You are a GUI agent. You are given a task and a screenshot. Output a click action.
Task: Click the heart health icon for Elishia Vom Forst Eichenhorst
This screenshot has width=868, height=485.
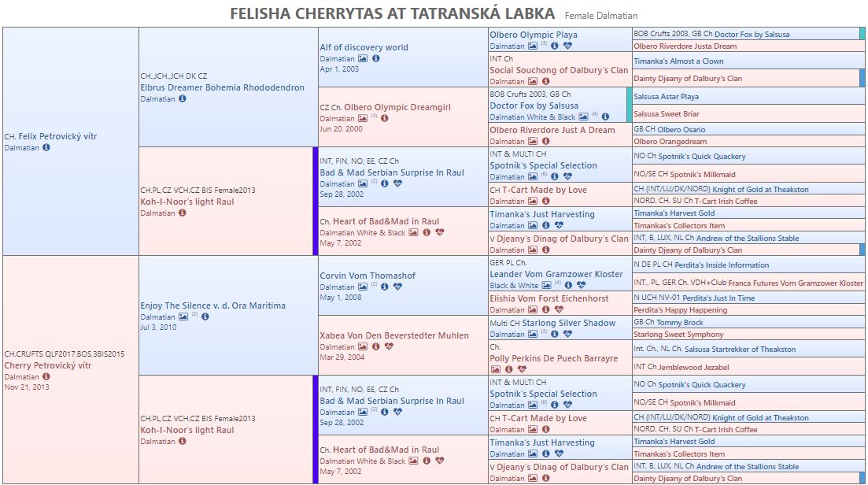[560, 310]
